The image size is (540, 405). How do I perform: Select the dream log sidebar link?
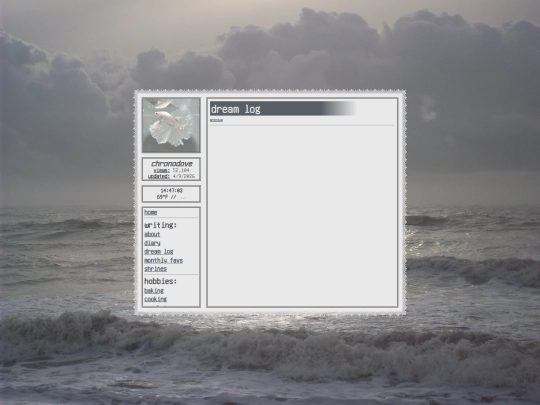tap(158, 251)
